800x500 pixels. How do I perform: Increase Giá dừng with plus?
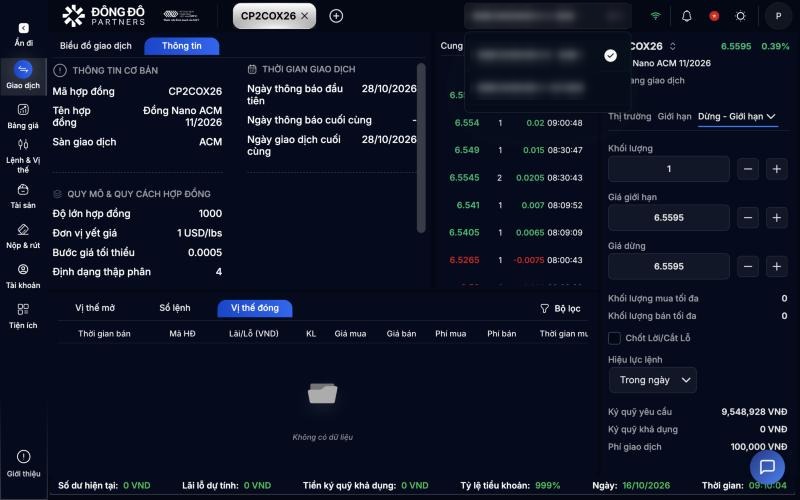tap(777, 266)
